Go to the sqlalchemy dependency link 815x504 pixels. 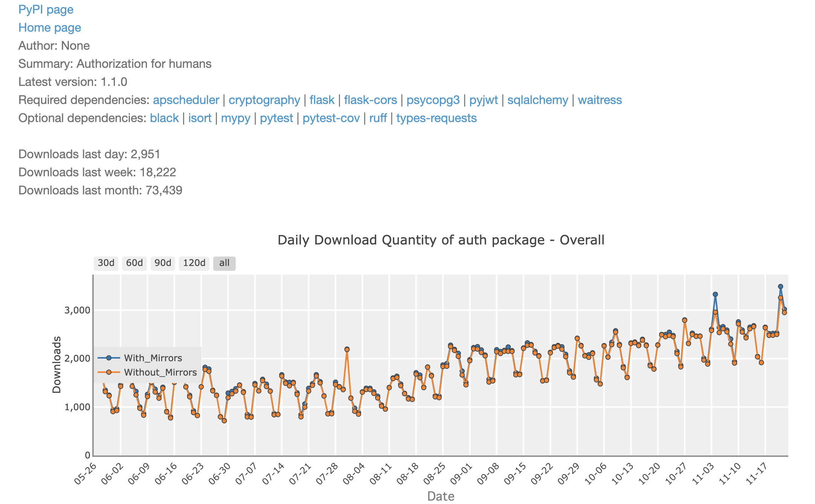(x=537, y=100)
